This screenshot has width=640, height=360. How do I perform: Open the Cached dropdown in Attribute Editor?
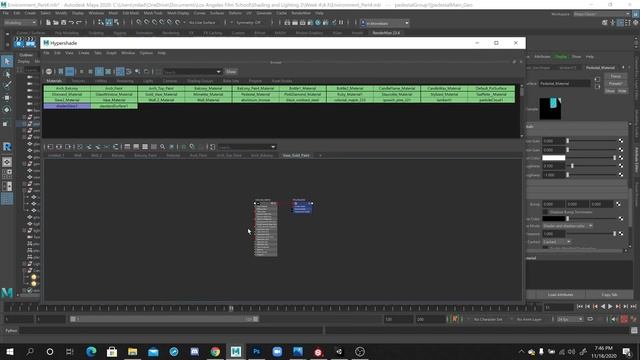(x=557, y=242)
